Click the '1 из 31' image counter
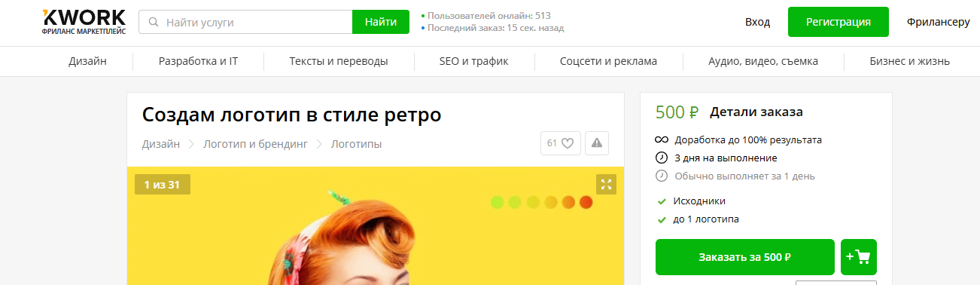Screen dimensions: 980x285 [x=163, y=185]
